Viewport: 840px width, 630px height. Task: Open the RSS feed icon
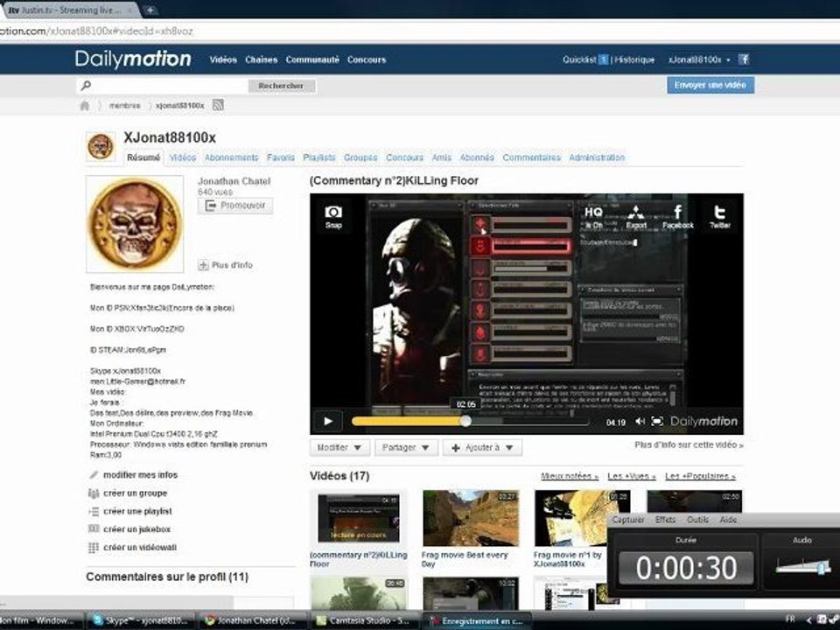pos(218,105)
